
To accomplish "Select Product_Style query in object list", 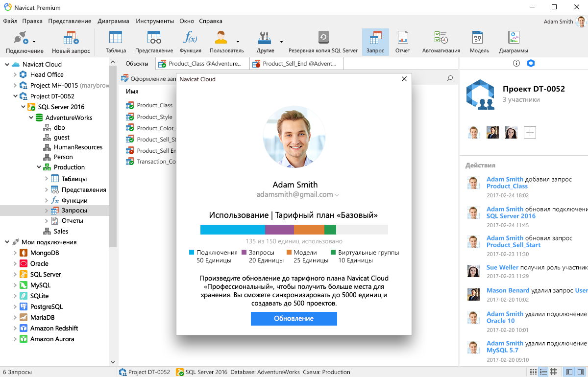I will click(x=149, y=117).
